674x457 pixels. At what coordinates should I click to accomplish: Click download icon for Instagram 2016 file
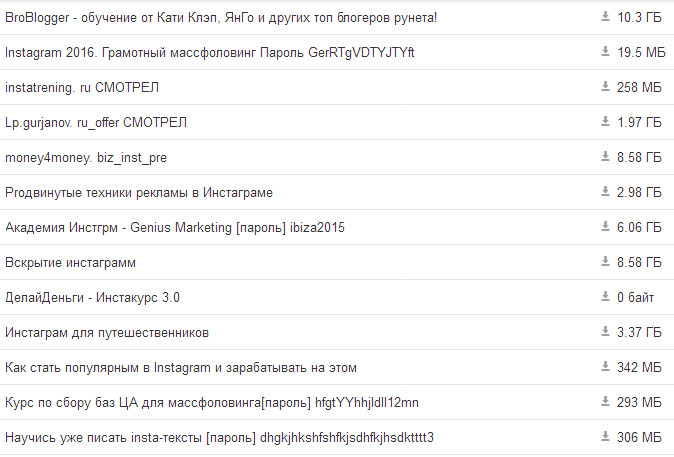tap(605, 52)
